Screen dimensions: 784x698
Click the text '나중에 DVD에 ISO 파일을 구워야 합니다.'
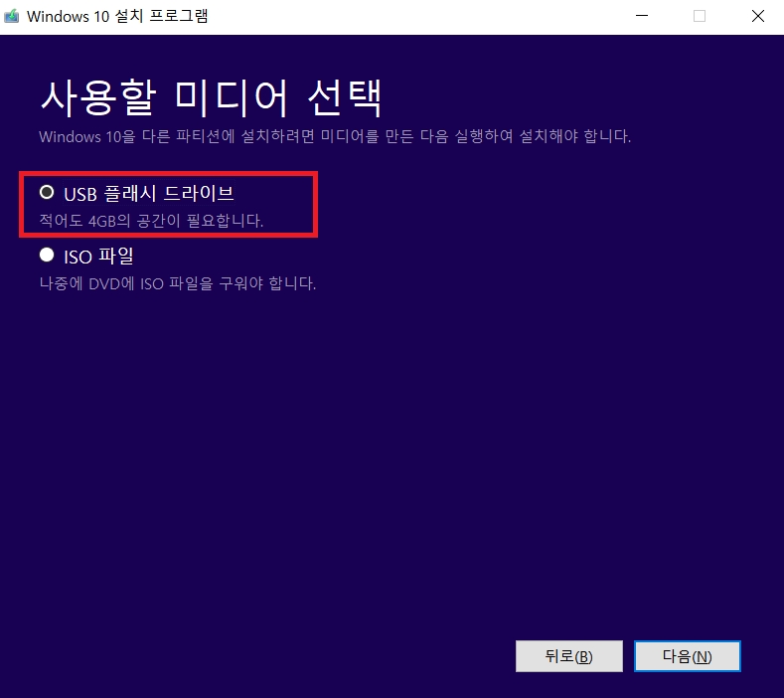click(178, 283)
